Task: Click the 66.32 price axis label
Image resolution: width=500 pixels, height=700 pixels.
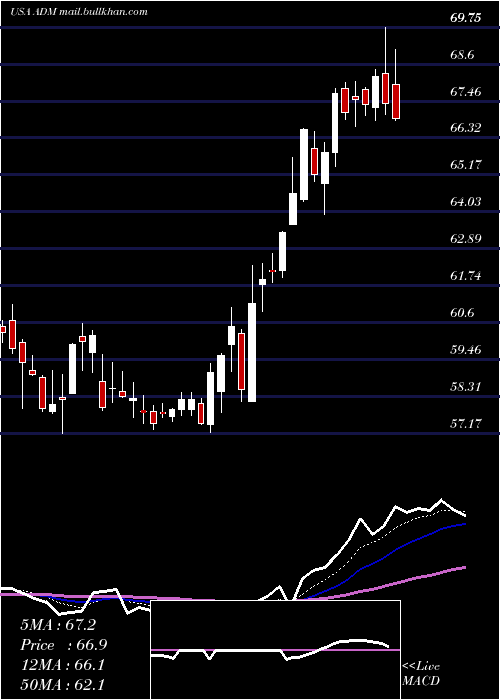Action: click(466, 128)
